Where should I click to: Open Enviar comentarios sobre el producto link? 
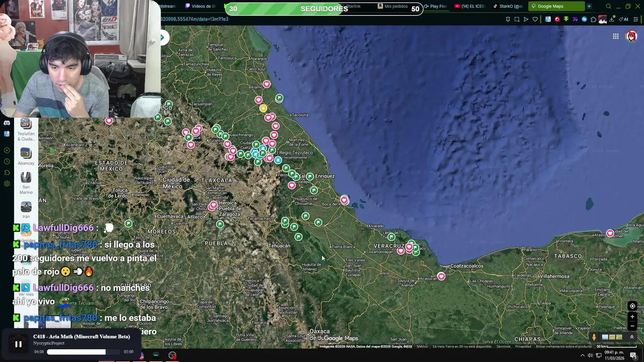pos(563,346)
